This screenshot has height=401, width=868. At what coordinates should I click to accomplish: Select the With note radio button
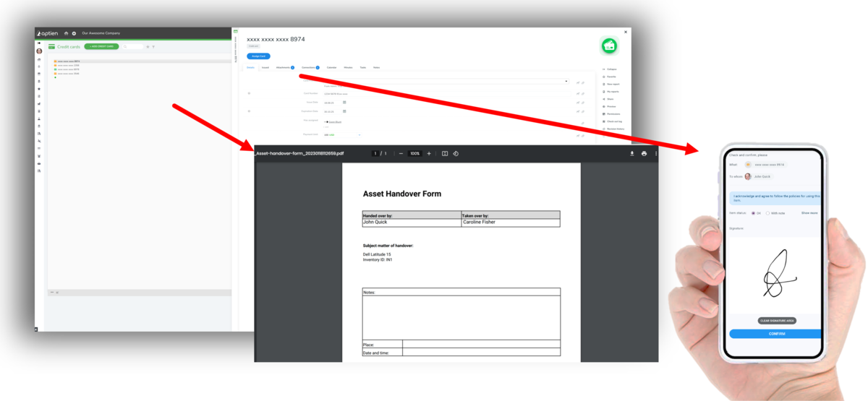click(x=767, y=213)
